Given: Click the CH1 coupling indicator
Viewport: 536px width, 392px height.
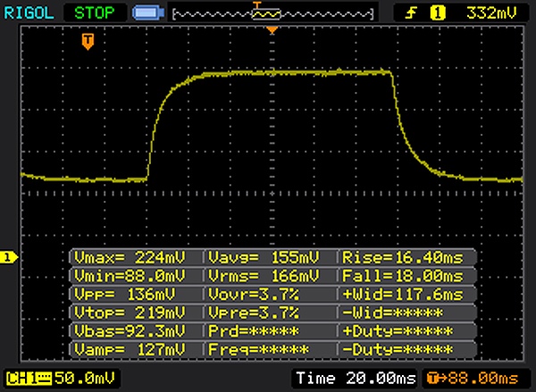Looking at the screenshot, I should coord(29,379).
